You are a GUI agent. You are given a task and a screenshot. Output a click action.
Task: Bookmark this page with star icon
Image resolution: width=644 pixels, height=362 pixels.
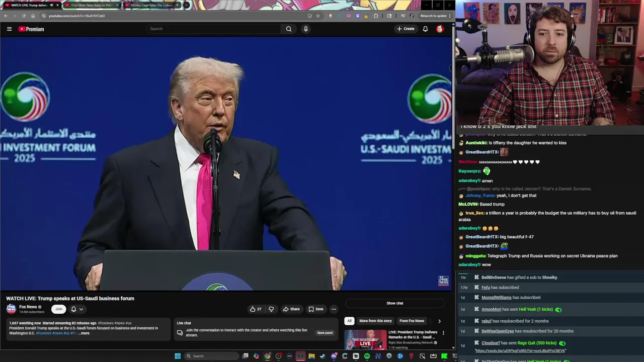[318, 16]
